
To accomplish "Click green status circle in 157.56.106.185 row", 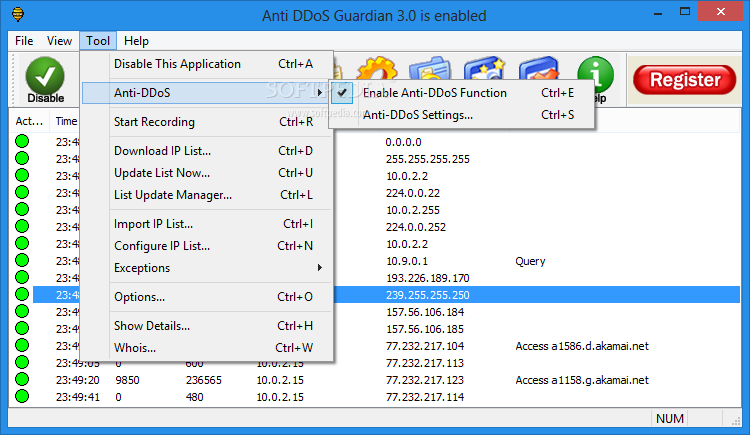I will tap(22, 328).
